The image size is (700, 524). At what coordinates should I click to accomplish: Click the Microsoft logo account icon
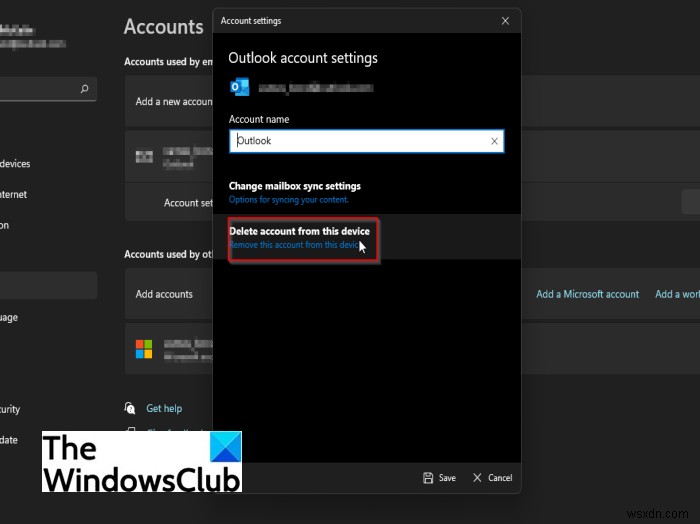[144, 349]
